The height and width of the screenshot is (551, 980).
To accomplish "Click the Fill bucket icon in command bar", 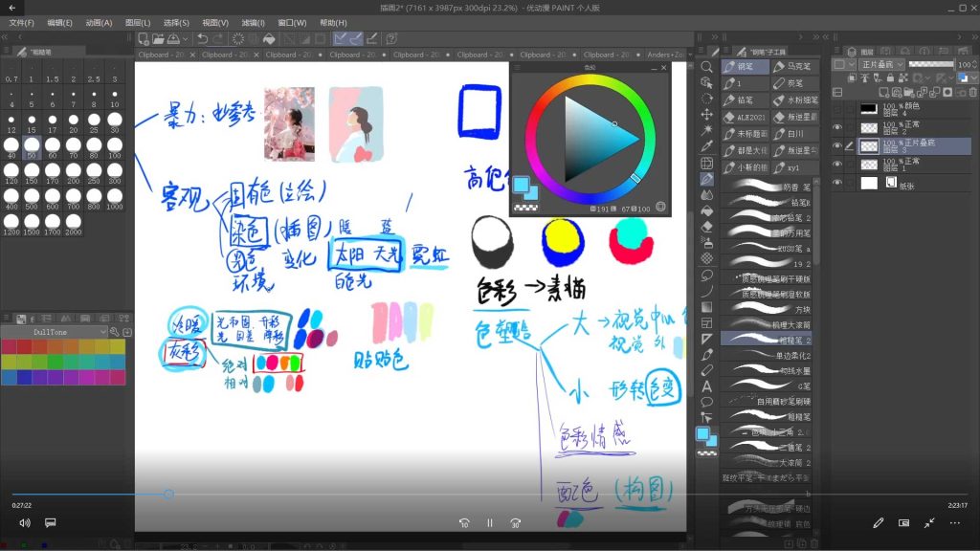I will [269, 38].
